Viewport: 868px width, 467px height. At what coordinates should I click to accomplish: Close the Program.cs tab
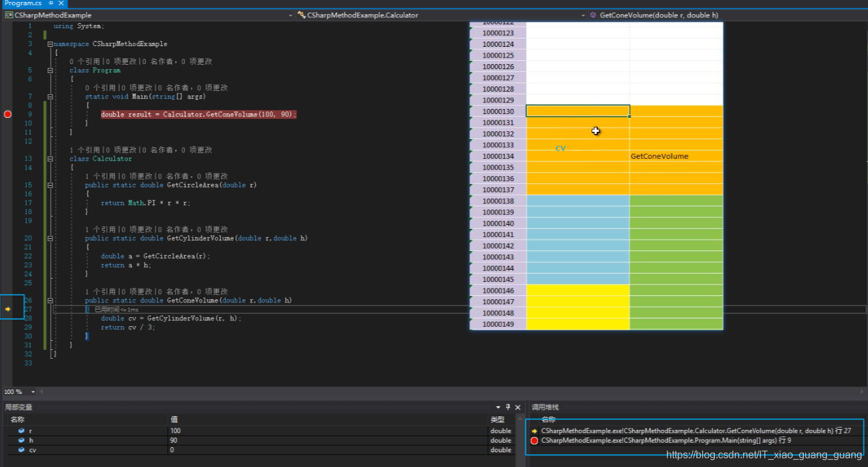[x=62, y=3]
